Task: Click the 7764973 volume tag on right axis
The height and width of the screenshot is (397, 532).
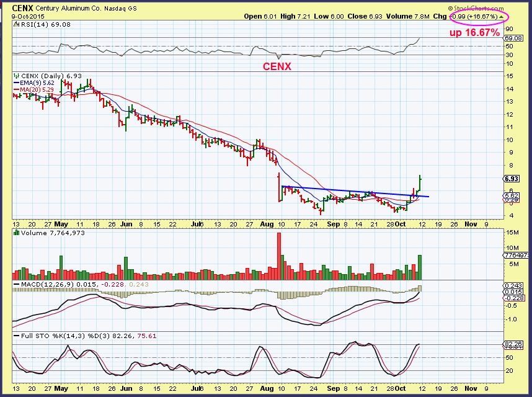Action: (516, 255)
